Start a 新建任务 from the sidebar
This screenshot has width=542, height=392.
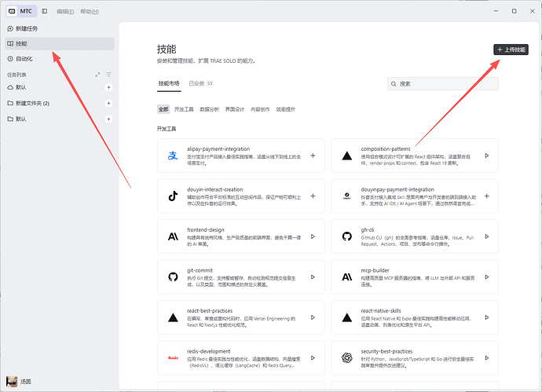click(60, 29)
